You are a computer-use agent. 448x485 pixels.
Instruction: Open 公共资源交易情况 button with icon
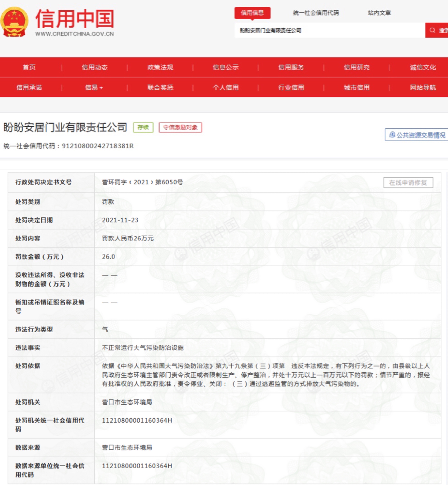point(417,135)
